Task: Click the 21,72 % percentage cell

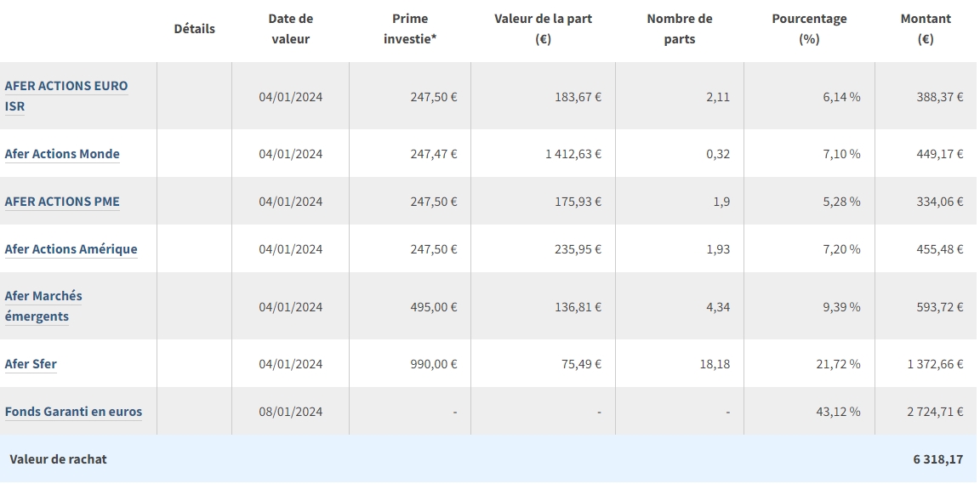Action: pos(841,364)
